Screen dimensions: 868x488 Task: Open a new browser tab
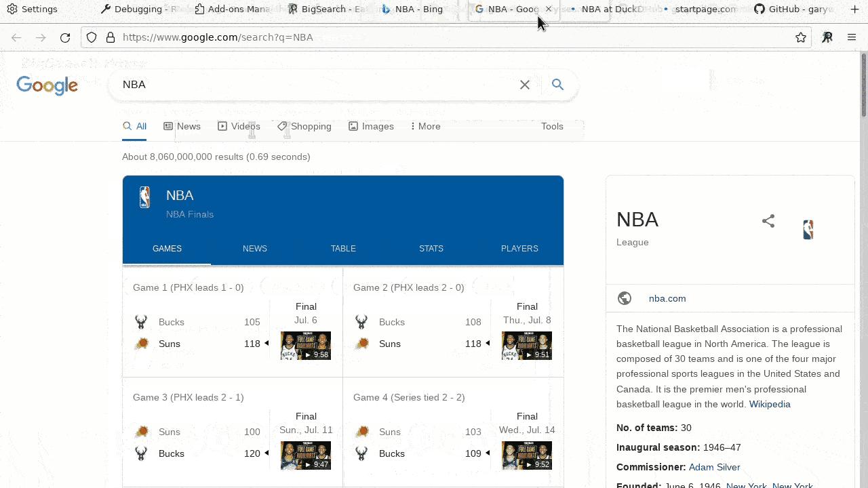[854, 9]
